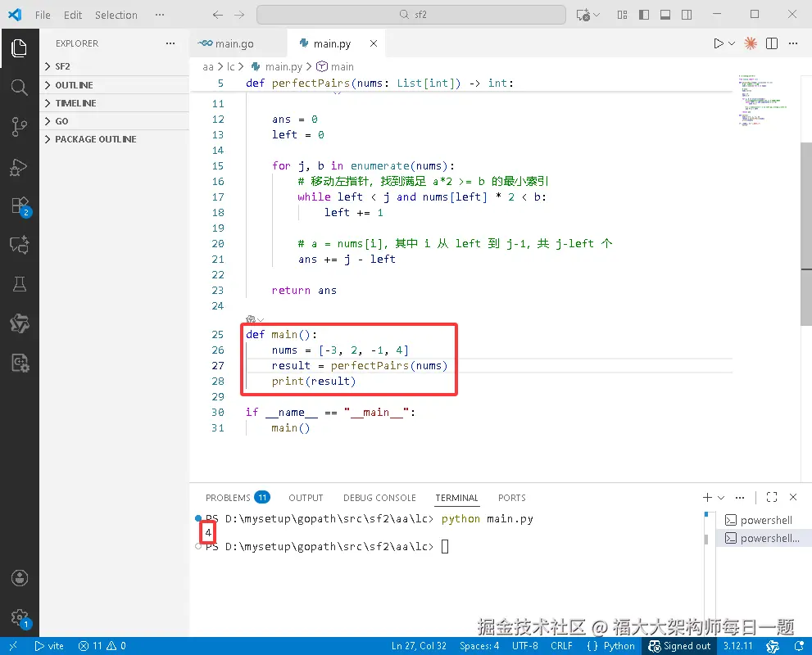
Task: Click the vite run status item
Action: (49, 646)
